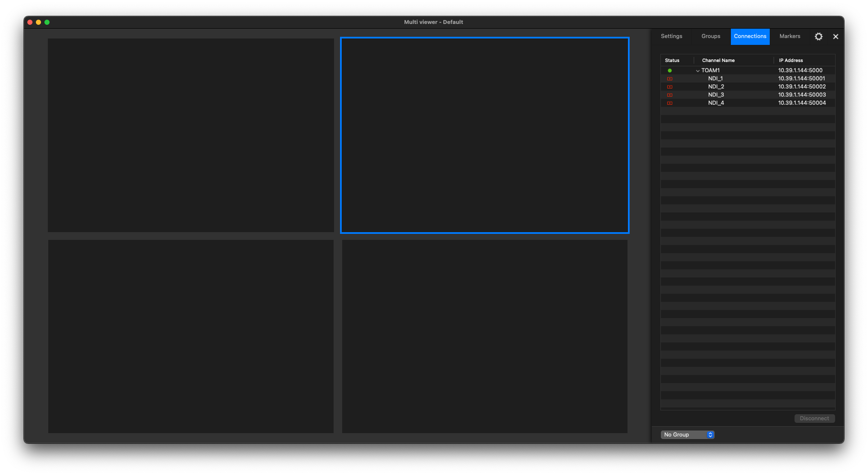The image size is (868, 475).
Task: Open the No Group dropdown
Action: pyautogui.click(x=687, y=434)
